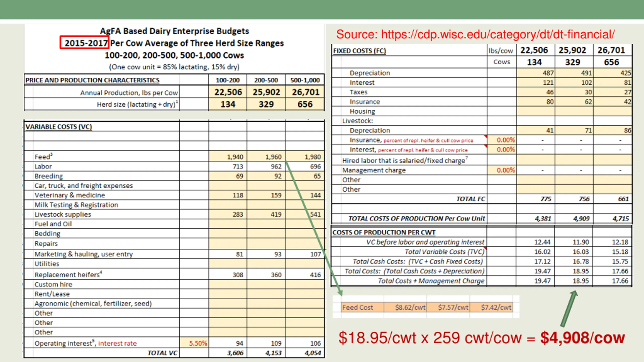Click herd size cell 329 in left table
644x362 pixels.
[x=266, y=104]
